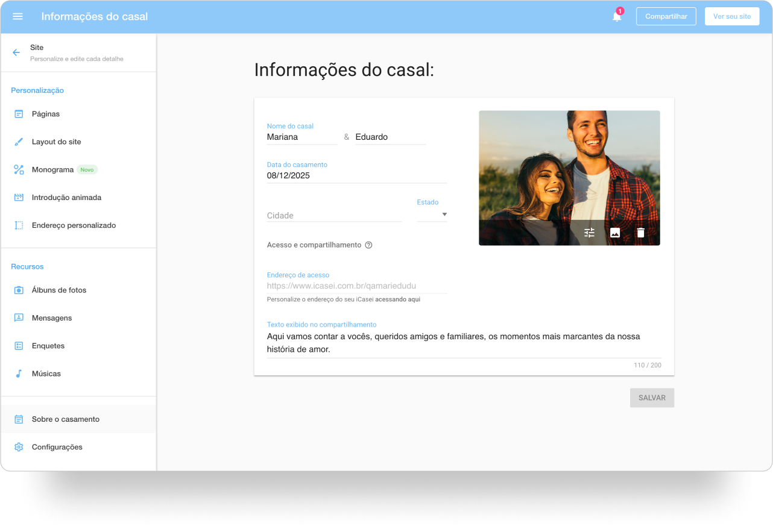Screen dimensions: 773x532
Task: Open Introdução animada menu item
Action: point(78,198)
